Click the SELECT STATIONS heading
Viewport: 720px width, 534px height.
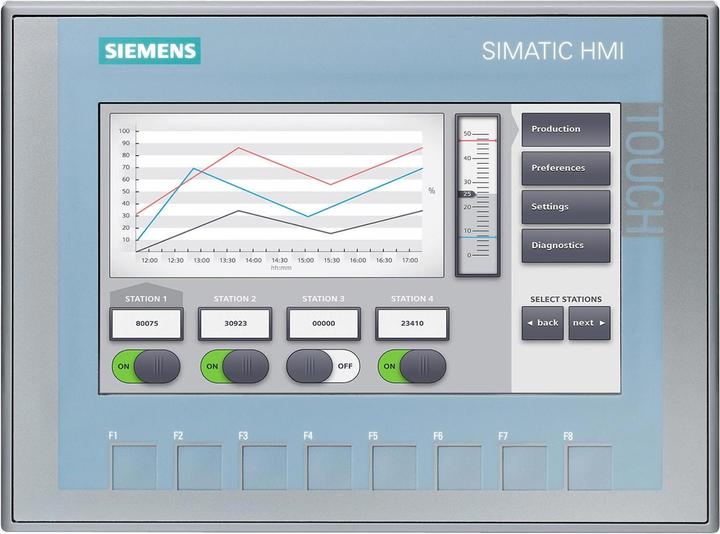tap(566, 299)
